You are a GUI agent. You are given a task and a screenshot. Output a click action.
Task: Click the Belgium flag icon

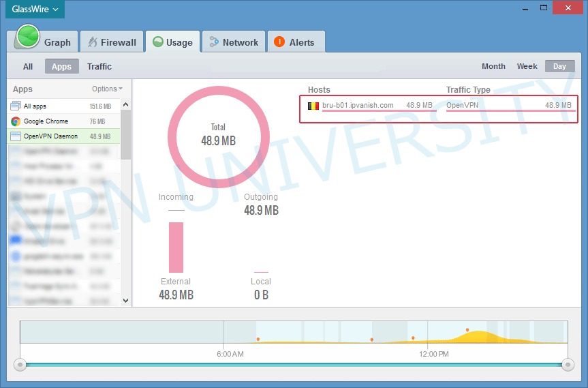coord(313,106)
